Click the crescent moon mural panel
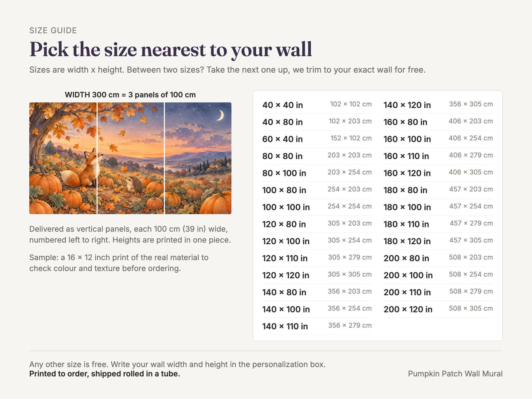 198,158
